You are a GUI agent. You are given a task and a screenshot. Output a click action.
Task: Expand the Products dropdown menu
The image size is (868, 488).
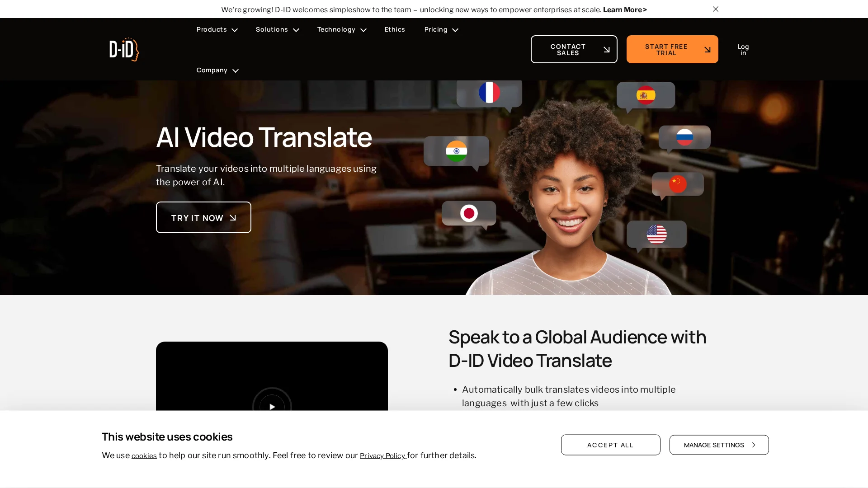point(217,30)
